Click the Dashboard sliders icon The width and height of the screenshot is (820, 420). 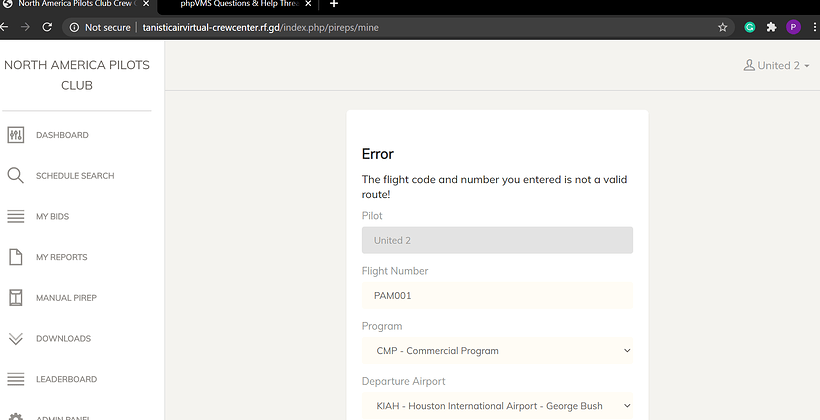(15, 135)
